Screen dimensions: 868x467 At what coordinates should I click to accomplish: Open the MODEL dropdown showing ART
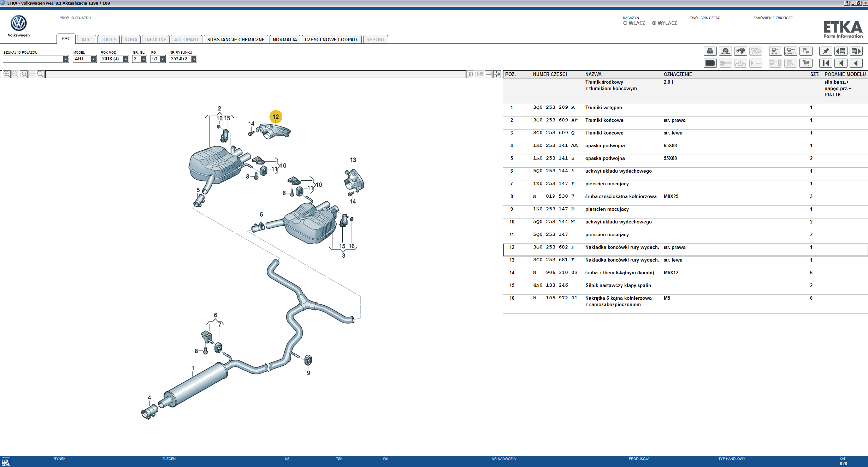(x=93, y=59)
